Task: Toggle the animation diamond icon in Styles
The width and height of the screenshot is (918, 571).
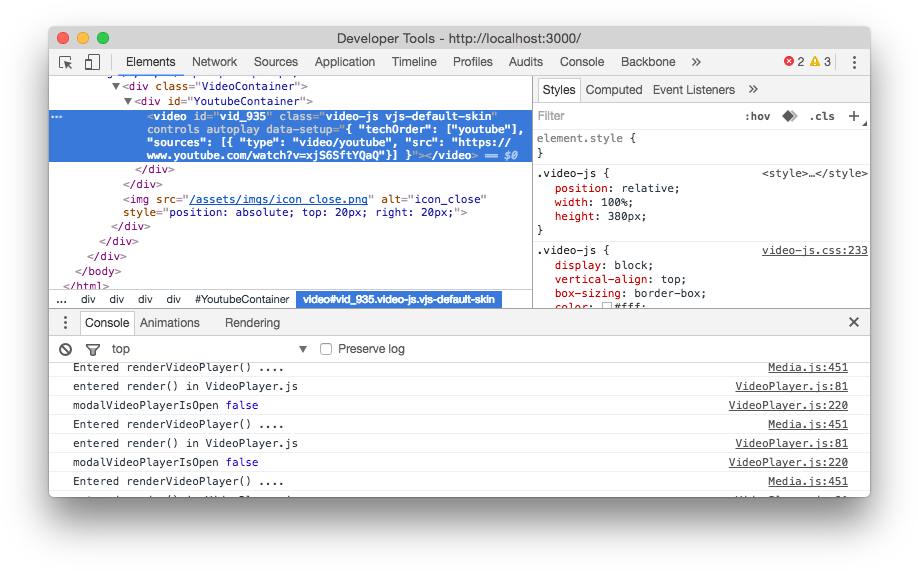Action: coord(789,116)
